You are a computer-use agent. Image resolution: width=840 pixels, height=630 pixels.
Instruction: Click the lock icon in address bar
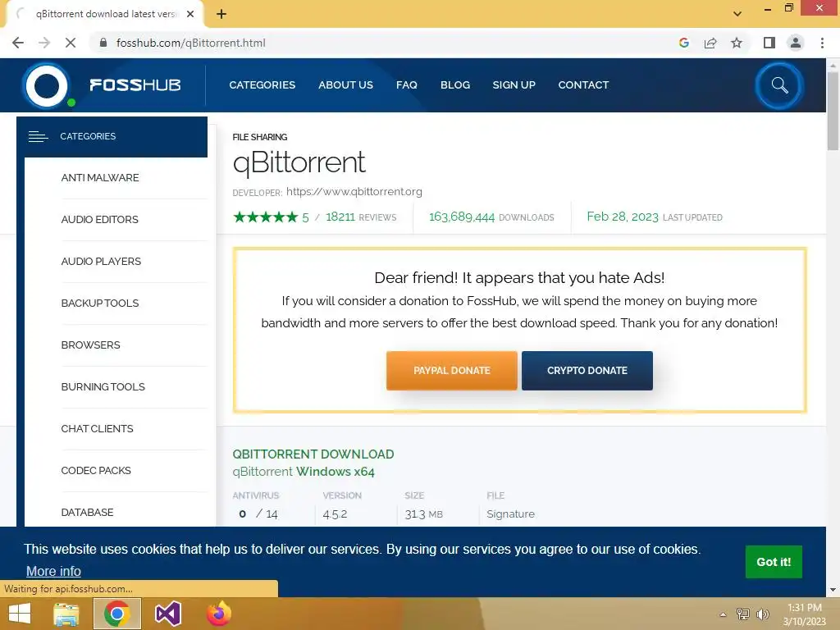[103, 43]
